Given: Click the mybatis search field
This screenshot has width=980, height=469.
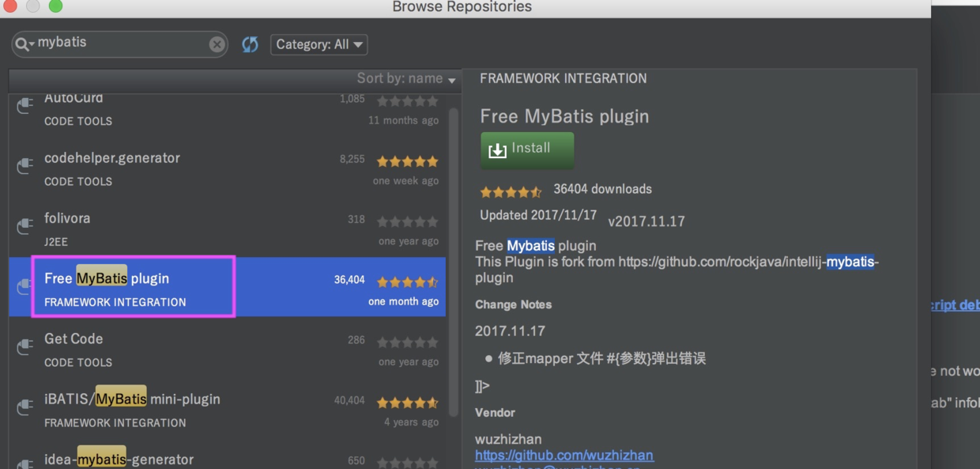Looking at the screenshot, I should click(119, 44).
